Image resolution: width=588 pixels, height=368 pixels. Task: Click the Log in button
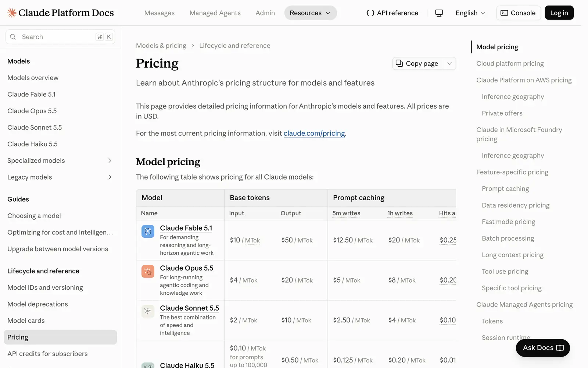pyautogui.click(x=559, y=13)
